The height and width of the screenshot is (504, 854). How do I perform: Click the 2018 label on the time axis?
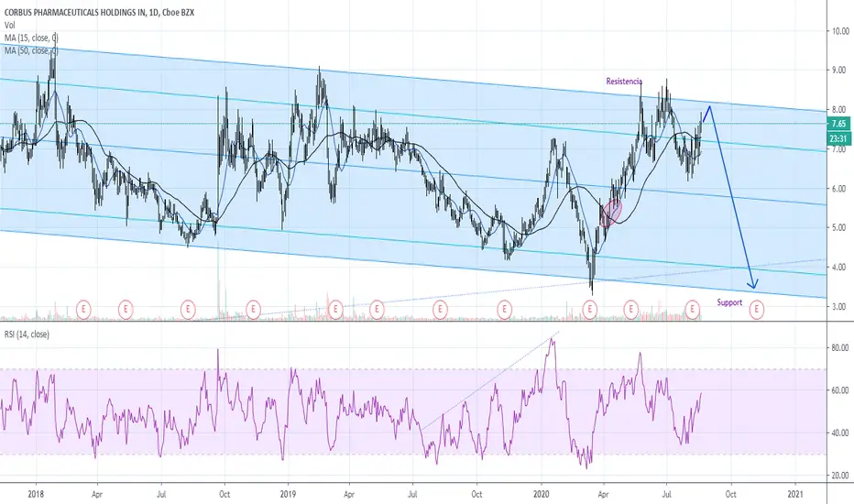(x=36, y=495)
